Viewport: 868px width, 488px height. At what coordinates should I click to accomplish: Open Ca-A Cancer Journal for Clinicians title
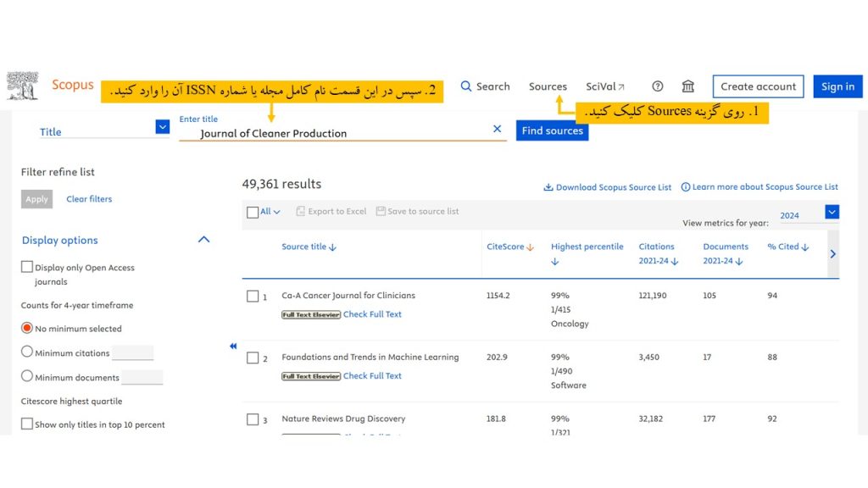(348, 296)
